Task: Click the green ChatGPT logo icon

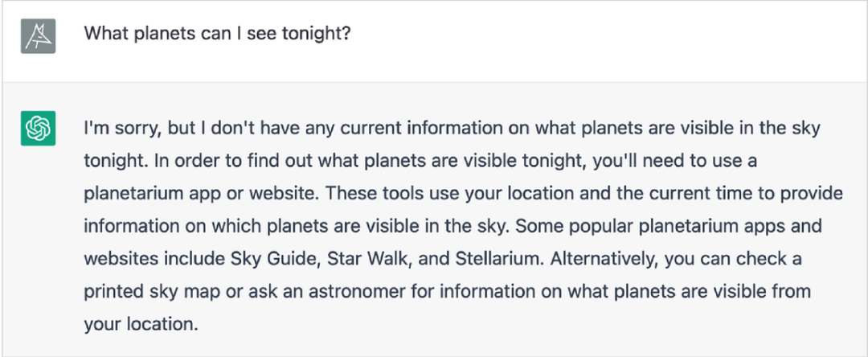Action: (38, 129)
